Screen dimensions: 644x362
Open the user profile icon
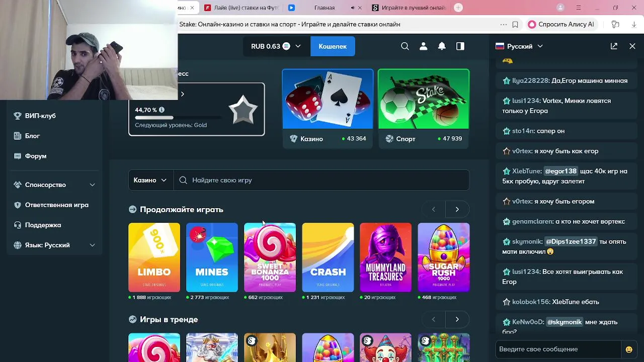pos(423,46)
